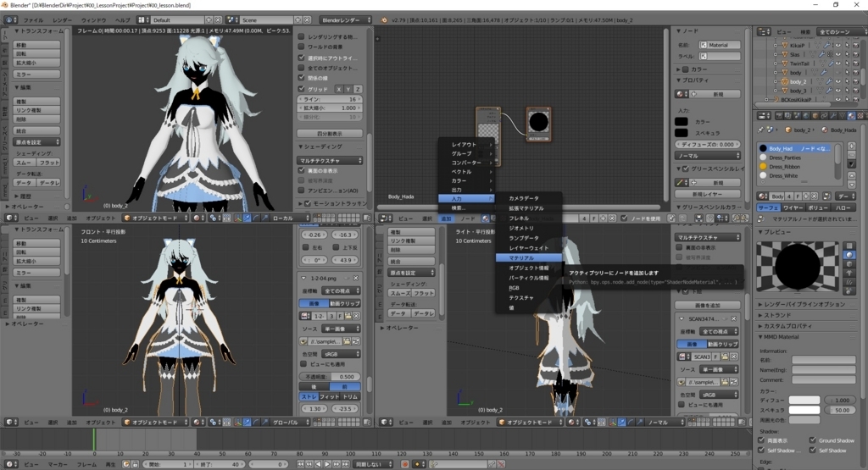Open the Modifiers wrench tab in Properties
This screenshot has width=868, height=470.
pos(833,115)
